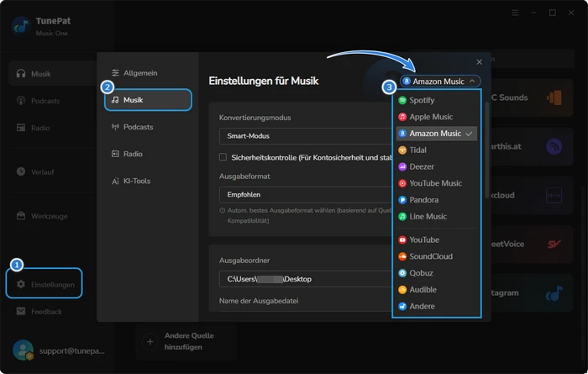Click the YouTube Music logo icon
Viewport: 588px width, 374px height.
click(x=402, y=183)
